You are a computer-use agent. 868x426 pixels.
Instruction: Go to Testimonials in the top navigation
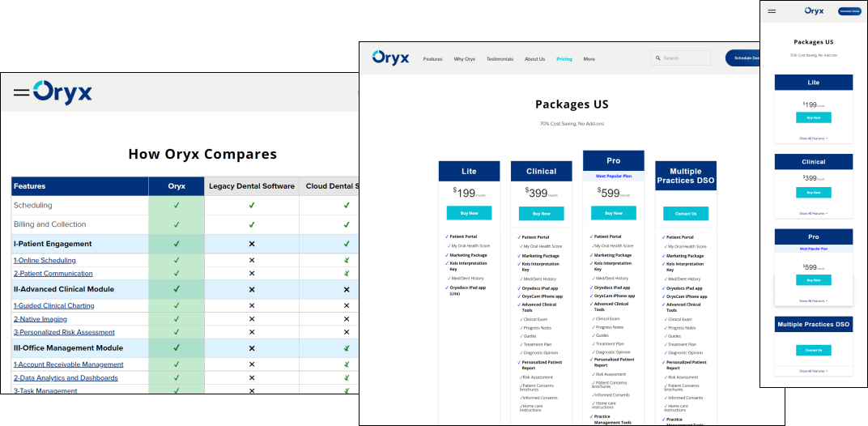(x=500, y=59)
